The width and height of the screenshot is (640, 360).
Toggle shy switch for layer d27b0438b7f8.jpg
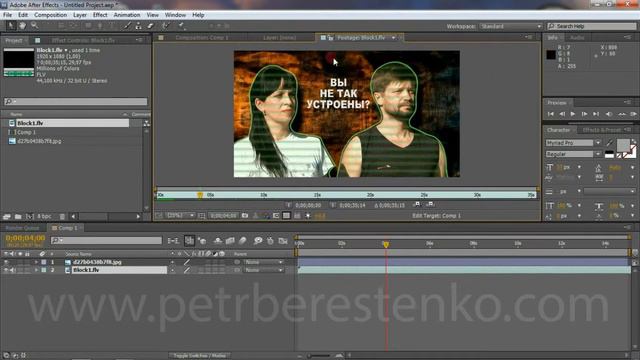click(x=172, y=262)
